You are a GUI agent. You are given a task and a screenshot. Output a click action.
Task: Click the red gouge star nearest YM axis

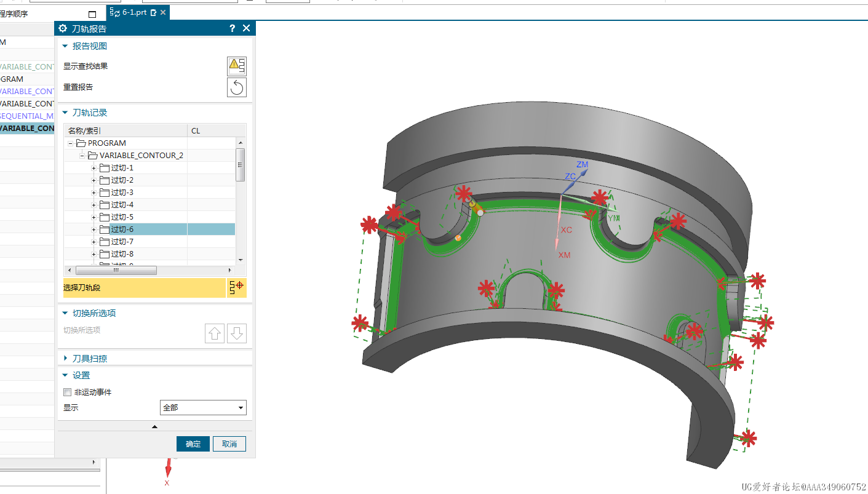[600, 197]
